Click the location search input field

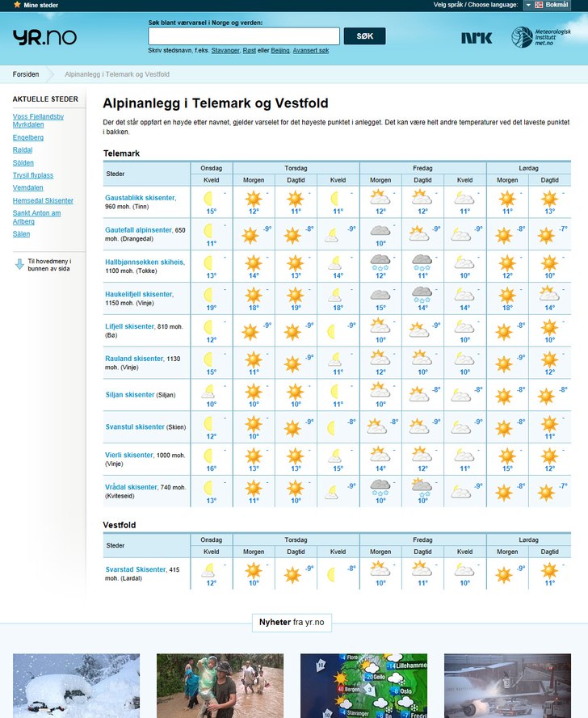click(244, 36)
